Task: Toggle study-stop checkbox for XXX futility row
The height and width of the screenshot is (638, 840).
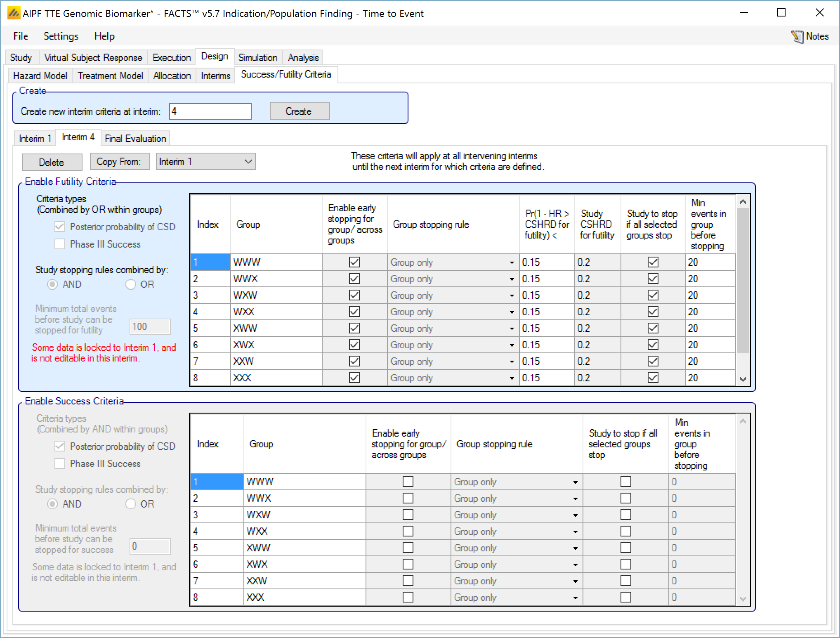Action: (653, 378)
